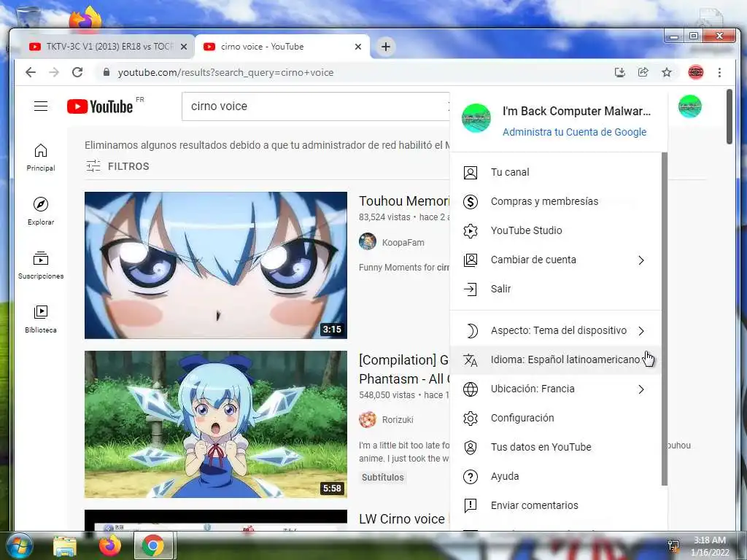747x560 pixels.
Task: Open Chrome profile avatar
Action: click(695, 72)
